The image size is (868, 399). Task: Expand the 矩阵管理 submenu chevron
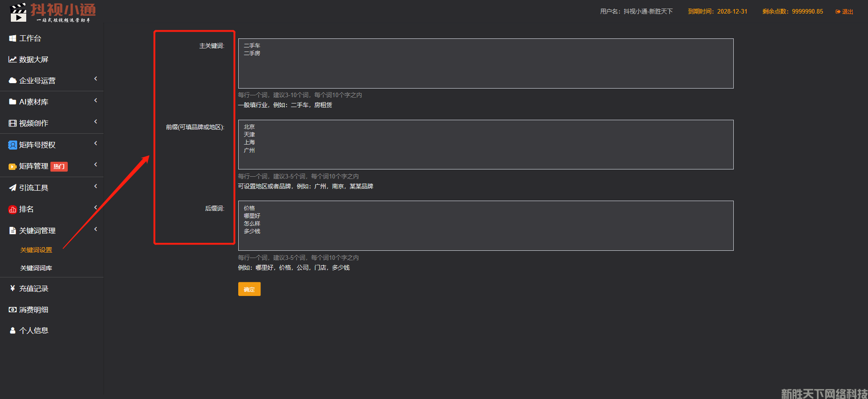tap(95, 164)
